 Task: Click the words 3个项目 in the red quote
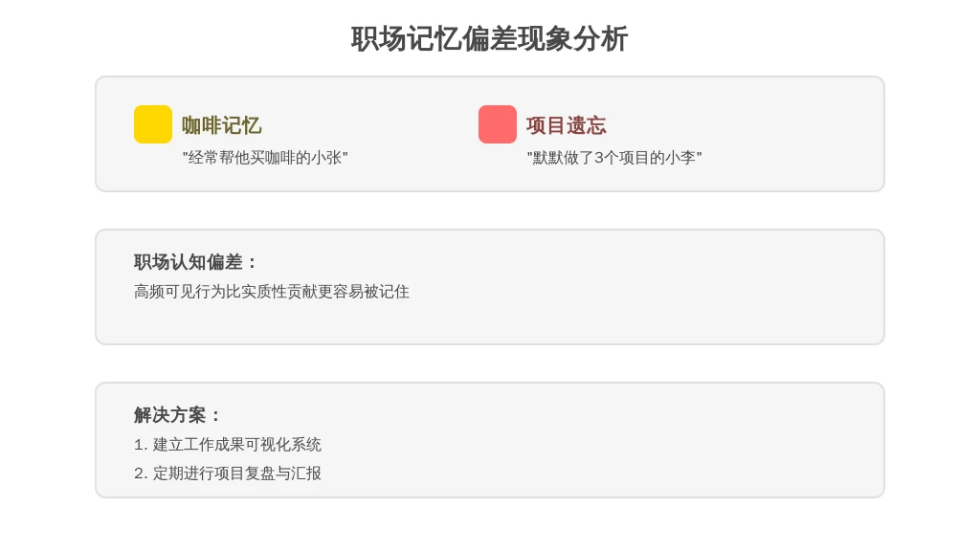[x=617, y=158]
